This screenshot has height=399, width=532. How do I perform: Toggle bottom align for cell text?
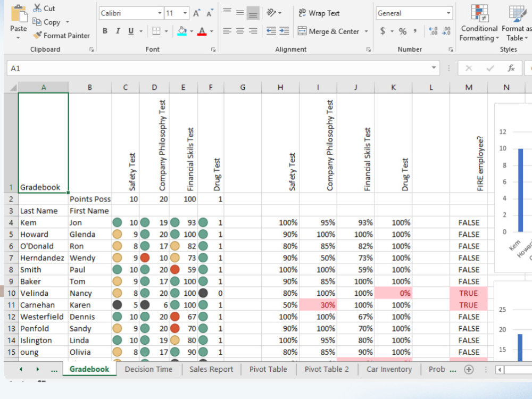(x=253, y=13)
